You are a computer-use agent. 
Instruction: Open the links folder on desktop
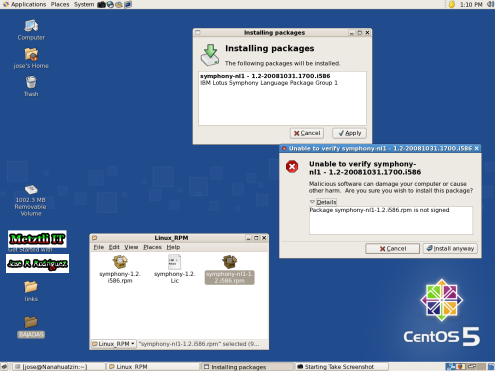[x=31, y=291]
